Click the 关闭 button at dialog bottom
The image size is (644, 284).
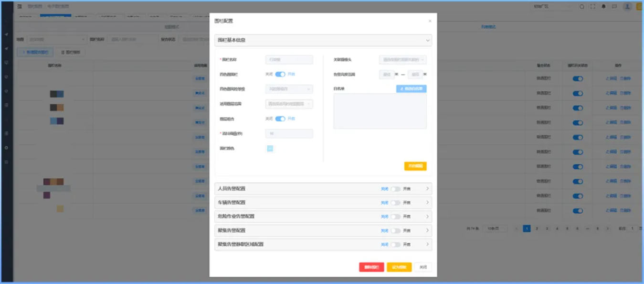pyautogui.click(x=423, y=267)
